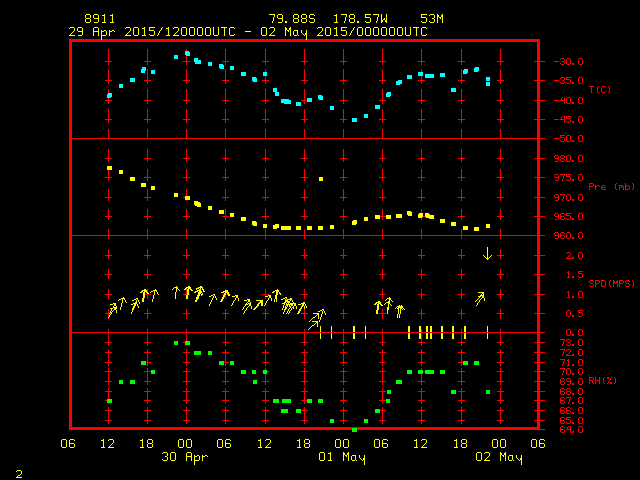Click the elevation label 53M
Screen dimensions: 640x480
(x=432, y=19)
